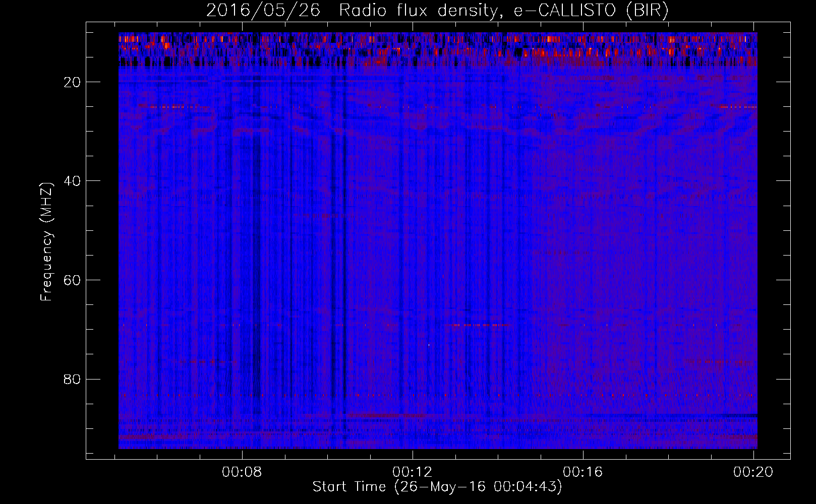Click the '40' frequency tick label
The image size is (816, 504).
pyautogui.click(x=73, y=181)
